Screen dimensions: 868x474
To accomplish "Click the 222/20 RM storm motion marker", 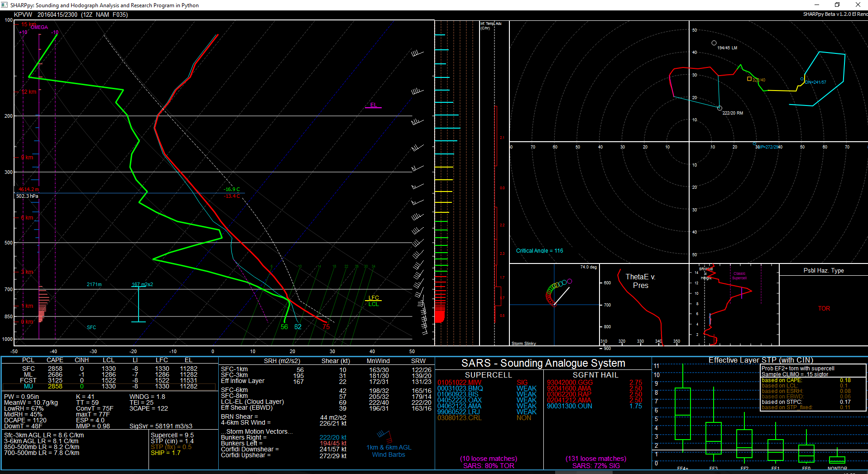I will pos(719,108).
